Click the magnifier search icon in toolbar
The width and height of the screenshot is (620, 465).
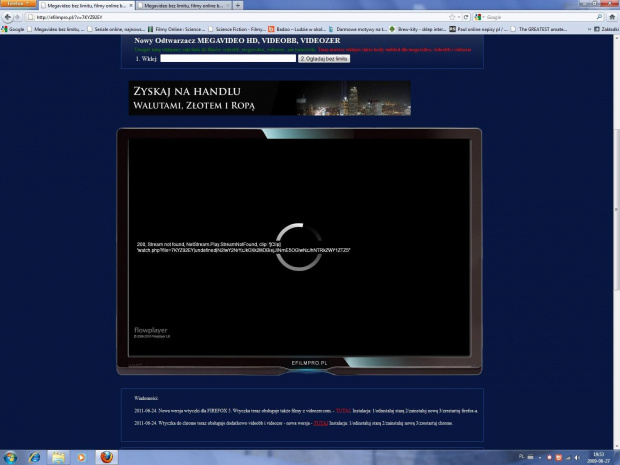tap(599, 17)
